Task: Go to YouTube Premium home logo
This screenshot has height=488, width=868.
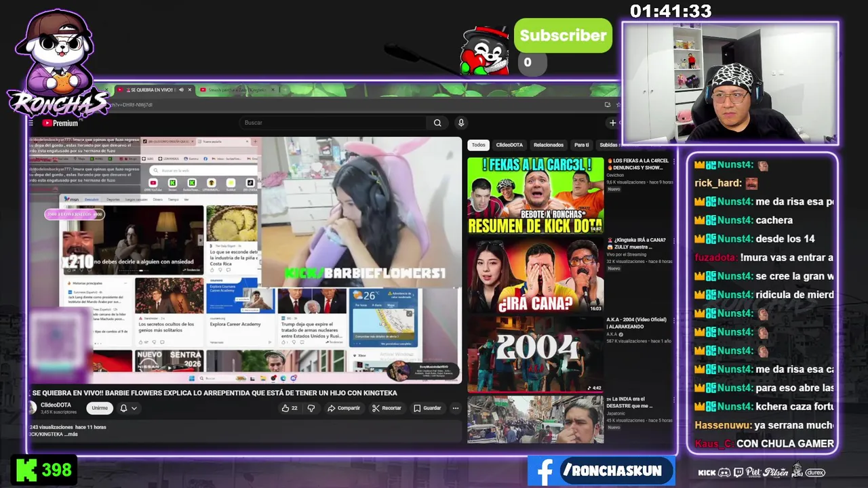Action: (60, 123)
